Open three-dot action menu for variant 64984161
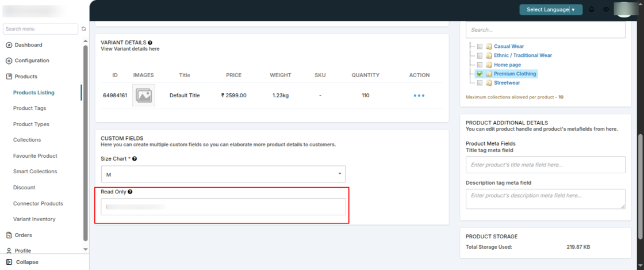Viewport: 644px width, 270px height. click(419, 96)
